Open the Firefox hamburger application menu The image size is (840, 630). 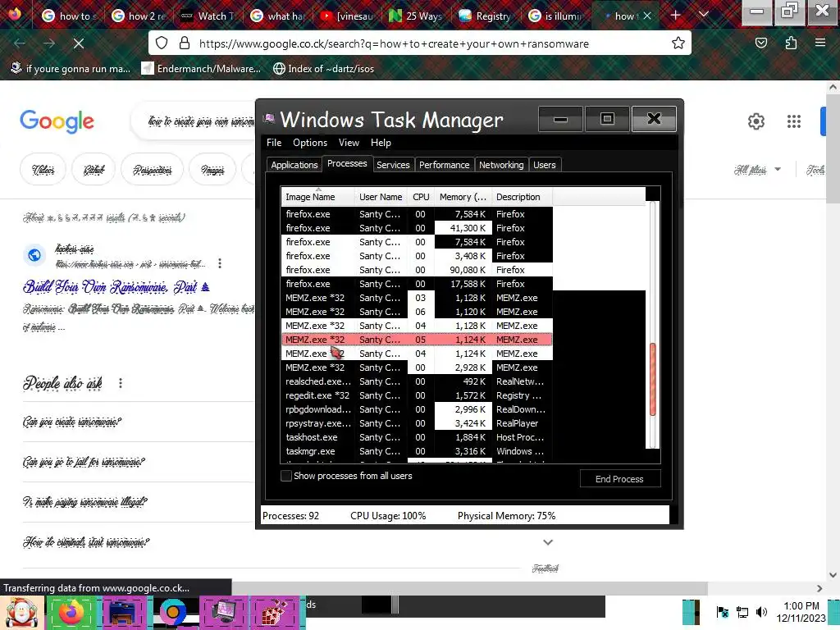tap(820, 43)
